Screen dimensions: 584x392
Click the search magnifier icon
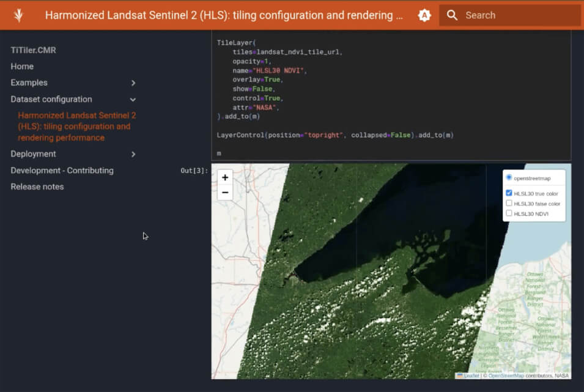tap(452, 15)
